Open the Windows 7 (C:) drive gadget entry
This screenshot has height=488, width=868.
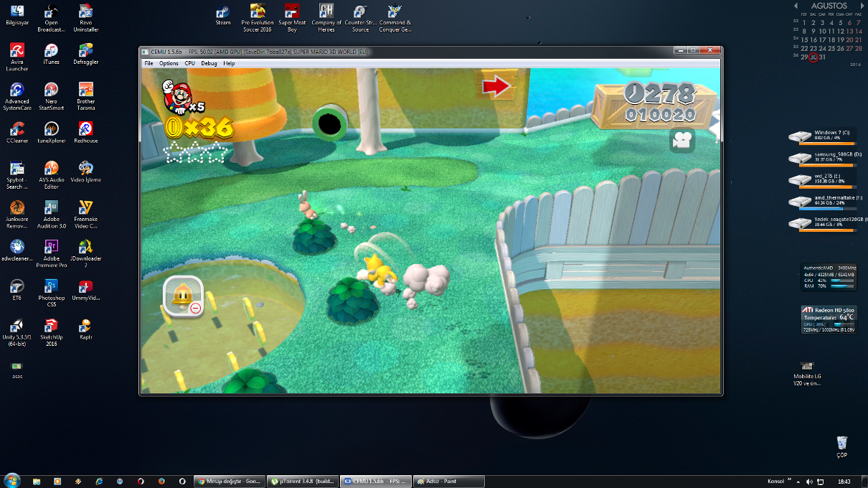pyautogui.click(x=824, y=136)
